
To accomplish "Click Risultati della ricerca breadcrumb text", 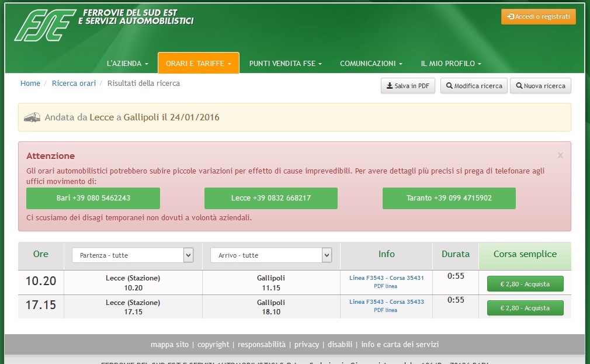I will pyautogui.click(x=143, y=83).
